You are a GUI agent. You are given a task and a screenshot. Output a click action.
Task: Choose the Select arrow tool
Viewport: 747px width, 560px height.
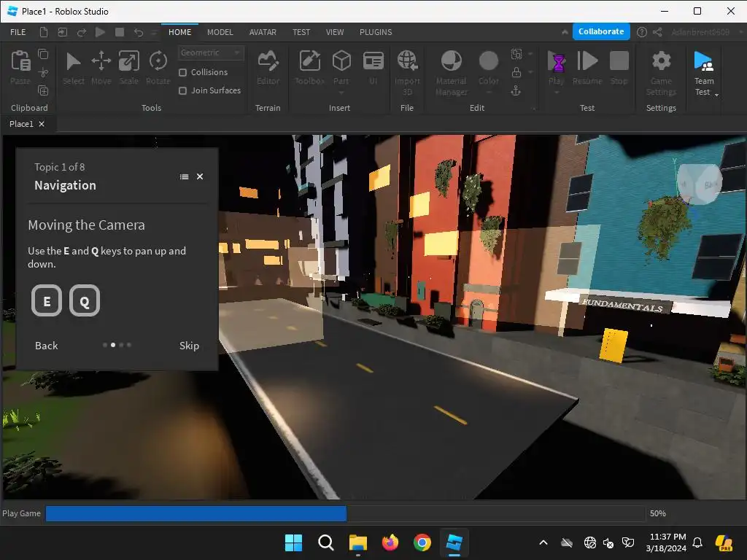pyautogui.click(x=74, y=62)
